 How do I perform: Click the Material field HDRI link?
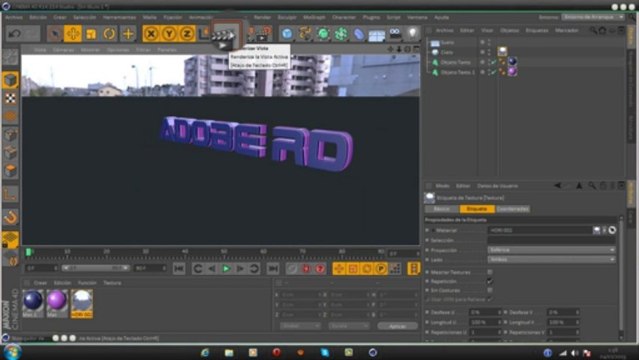pos(540,230)
